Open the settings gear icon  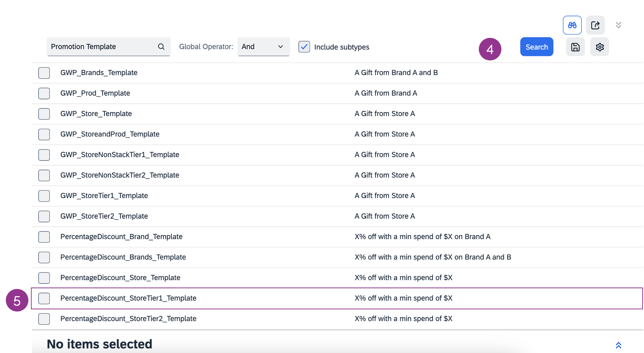600,47
